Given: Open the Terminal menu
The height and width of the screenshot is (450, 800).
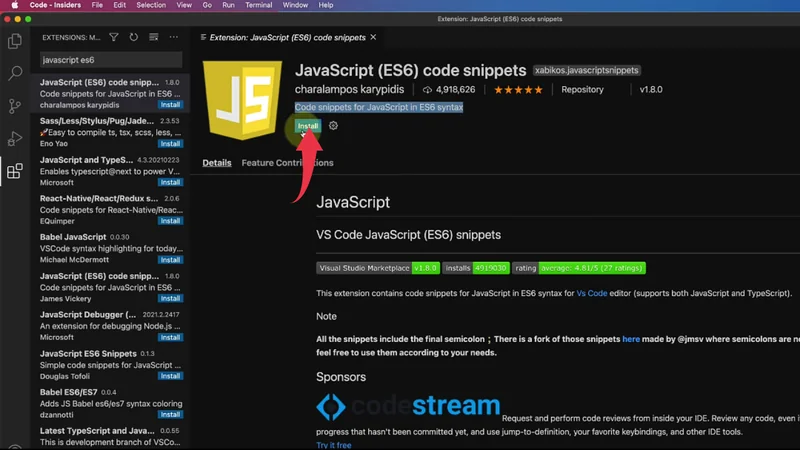Looking at the screenshot, I should point(258,5).
